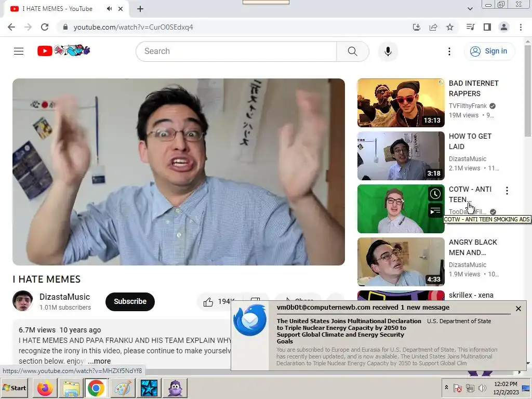Open options menu for COTW video
This screenshot has height=399, width=532.
pyautogui.click(x=507, y=191)
